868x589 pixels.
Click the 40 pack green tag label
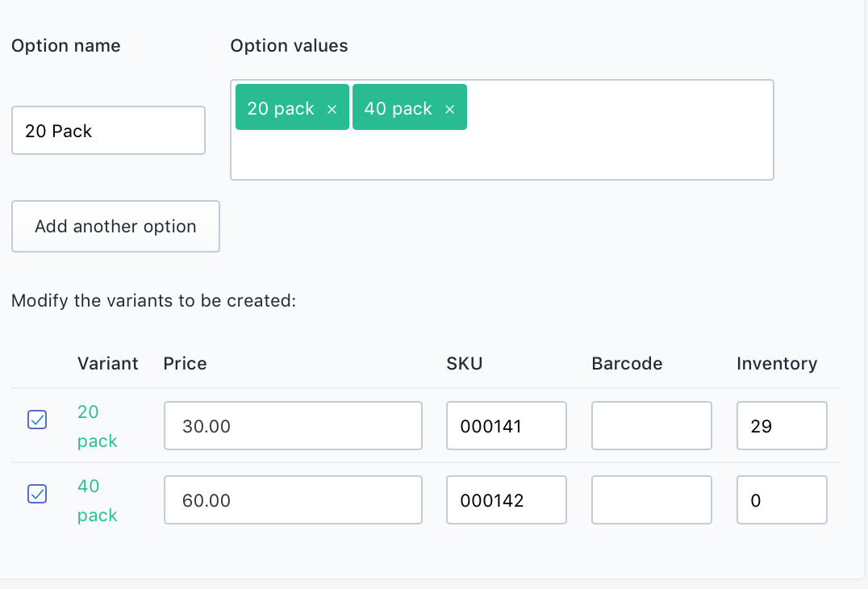398,108
